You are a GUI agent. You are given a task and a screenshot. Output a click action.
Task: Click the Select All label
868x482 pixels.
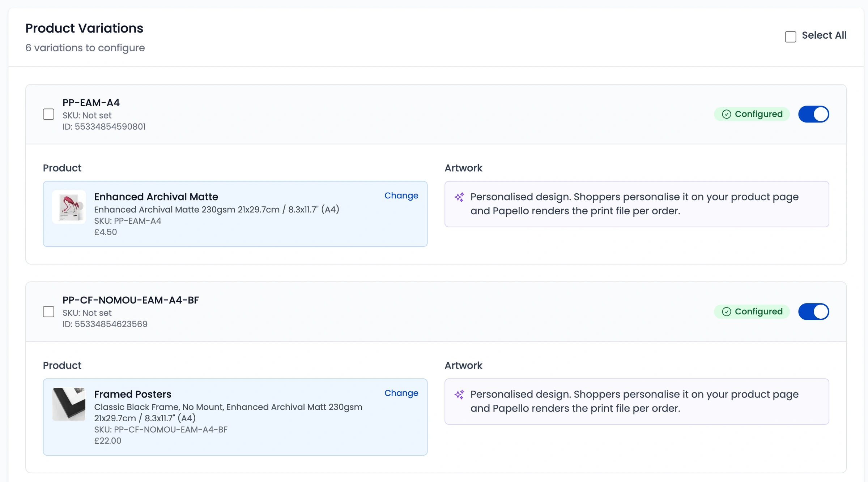click(824, 35)
